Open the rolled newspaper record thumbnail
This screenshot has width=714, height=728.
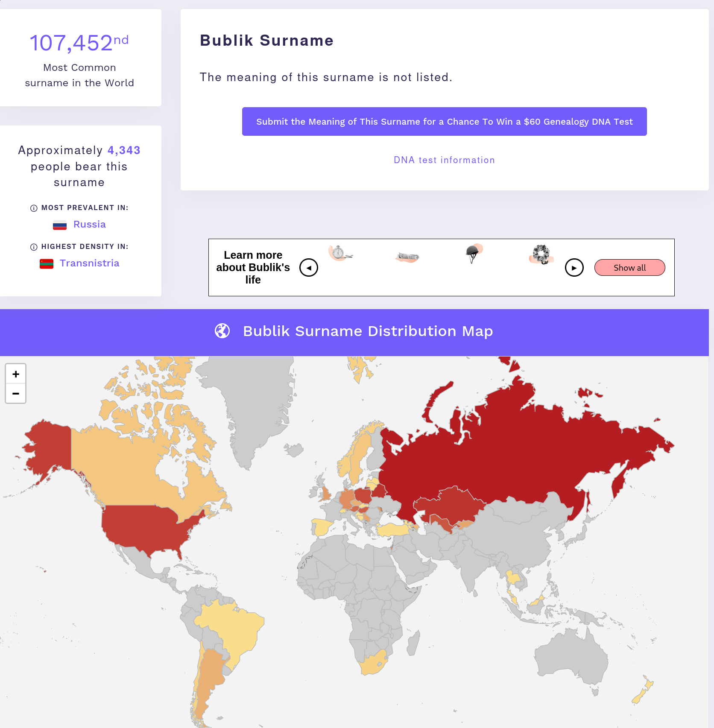click(407, 257)
